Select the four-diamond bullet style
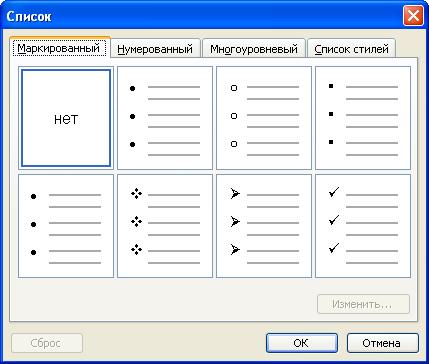This screenshot has width=429, height=364. (x=165, y=226)
